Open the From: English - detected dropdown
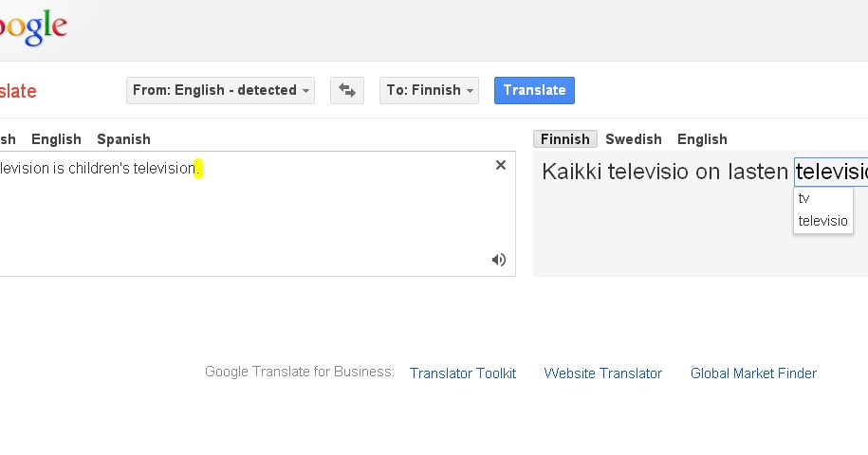This screenshot has width=868, height=455. (x=220, y=90)
